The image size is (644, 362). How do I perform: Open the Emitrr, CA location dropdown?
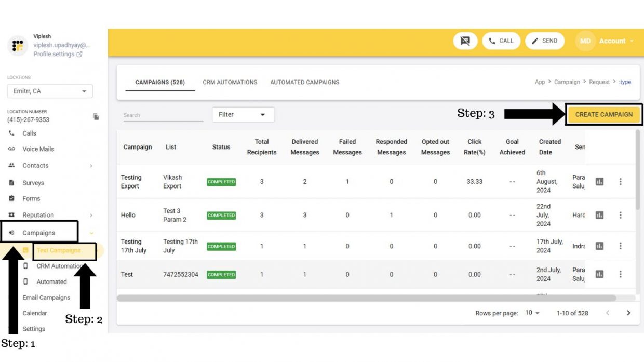pyautogui.click(x=50, y=91)
